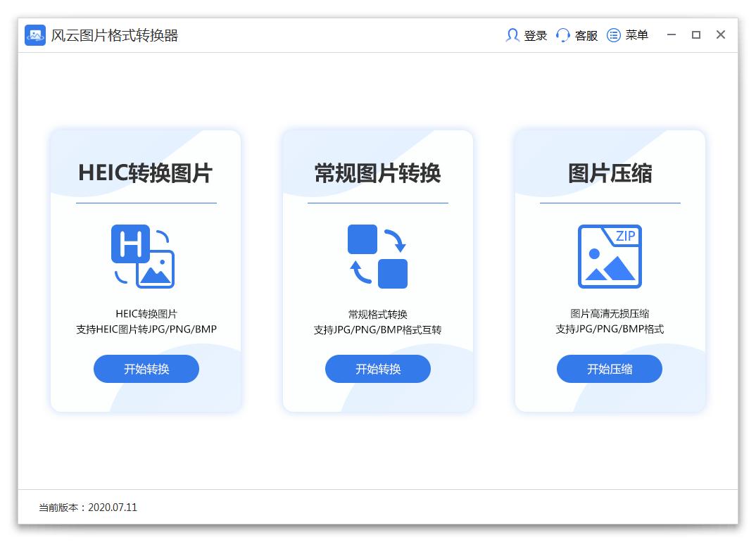Viewport: 756px width, 542px height.
Task: Open 客服 customer service
Action: click(x=586, y=35)
